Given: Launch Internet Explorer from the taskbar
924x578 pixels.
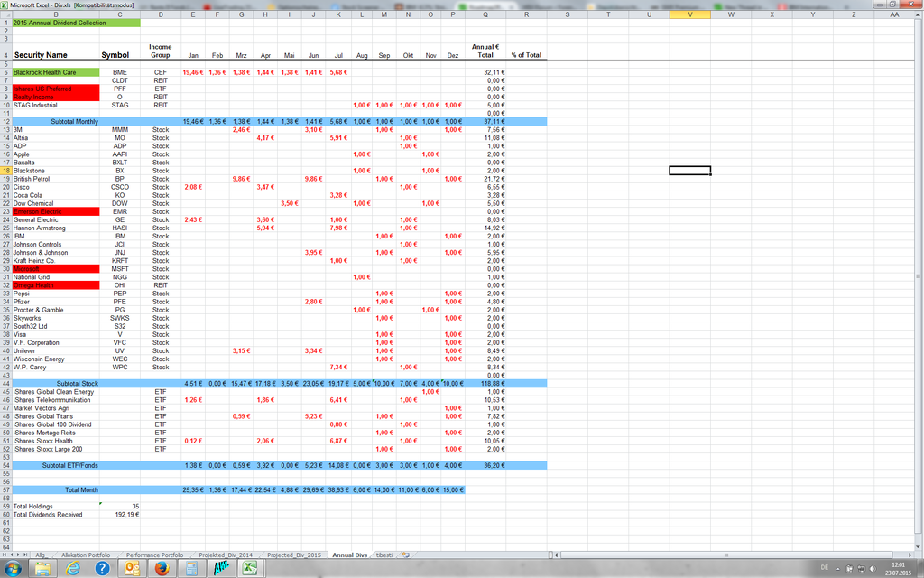Looking at the screenshot, I should point(73,569).
